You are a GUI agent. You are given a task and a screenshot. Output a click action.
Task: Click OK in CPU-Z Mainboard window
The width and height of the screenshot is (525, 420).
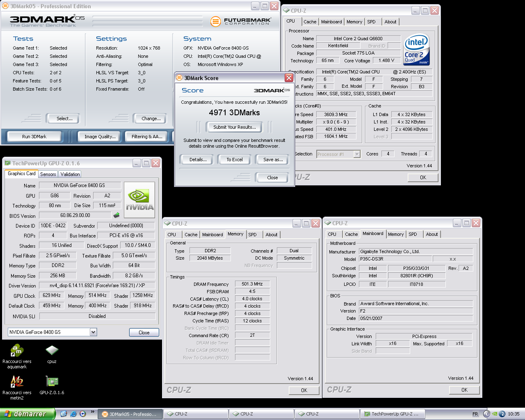[464, 390]
